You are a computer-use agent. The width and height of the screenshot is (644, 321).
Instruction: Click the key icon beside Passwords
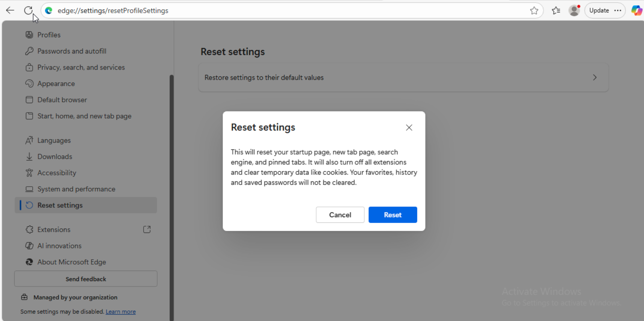point(29,51)
